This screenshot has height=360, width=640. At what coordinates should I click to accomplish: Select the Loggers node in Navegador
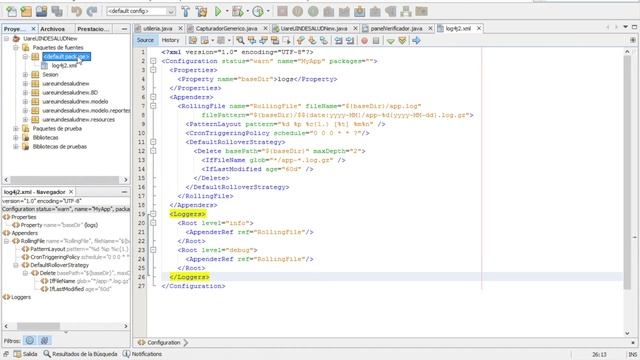tap(21, 297)
